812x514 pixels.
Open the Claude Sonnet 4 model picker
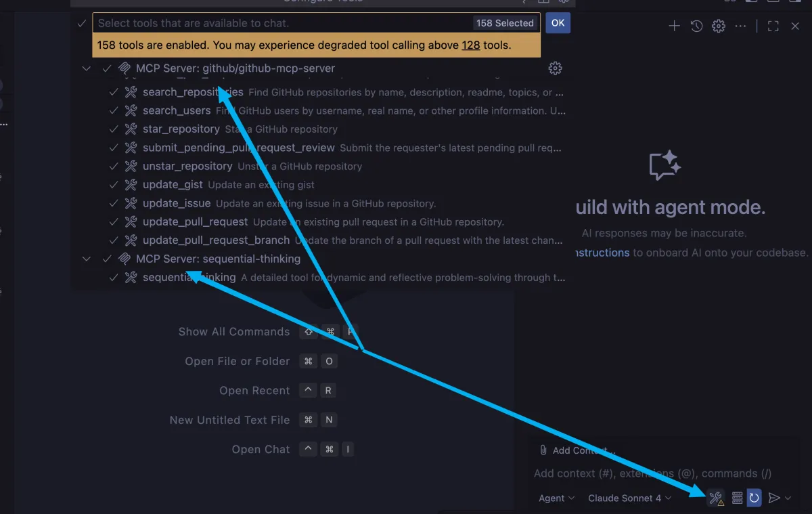coord(630,498)
